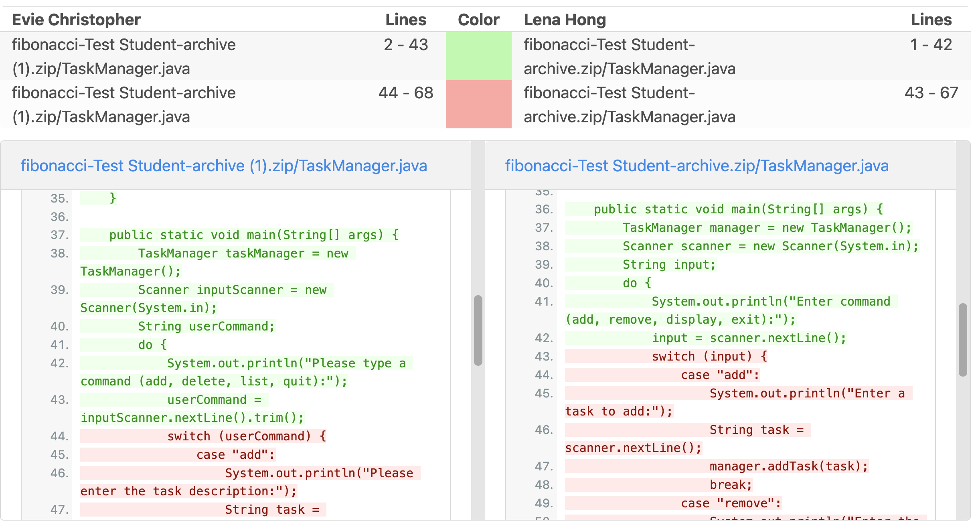Click 'TaskManager manager = new TaskManager();' in right pane
The height and width of the screenshot is (531, 980).
click(x=739, y=227)
